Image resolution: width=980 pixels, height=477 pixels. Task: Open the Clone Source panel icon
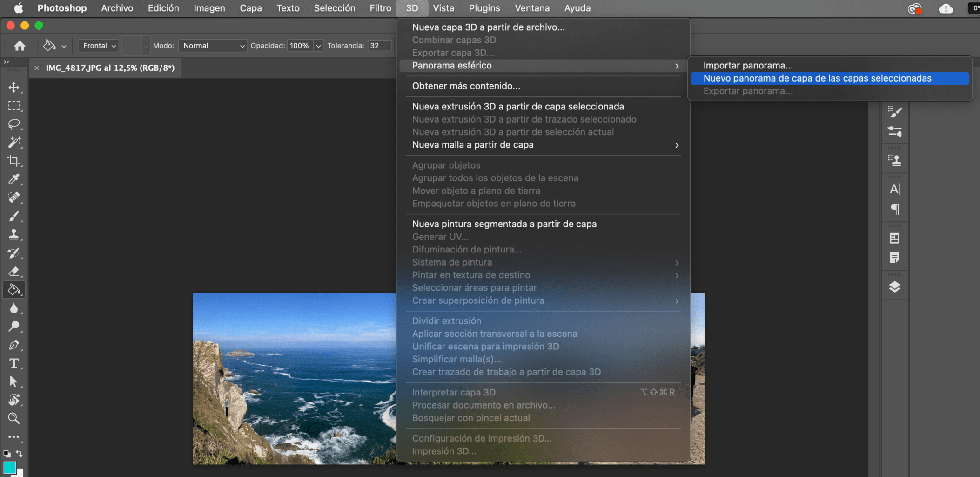pyautogui.click(x=894, y=160)
